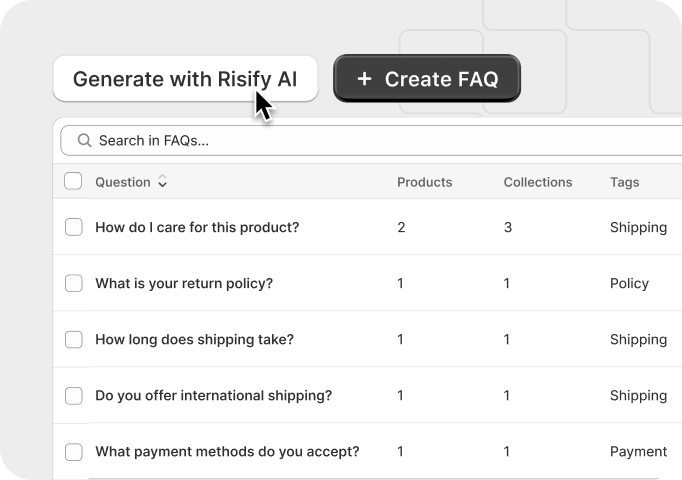The image size is (682, 480).
Task: Click the Products column header
Action: (x=424, y=182)
